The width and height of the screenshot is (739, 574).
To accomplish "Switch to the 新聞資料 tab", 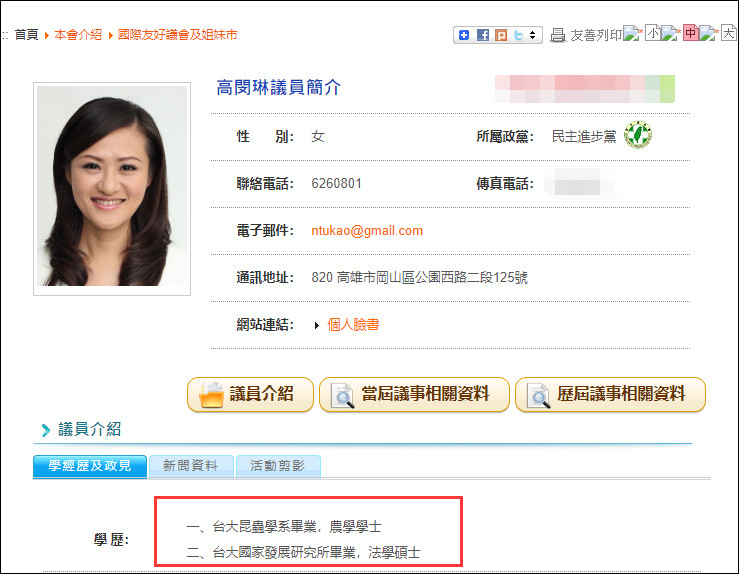I will (x=191, y=467).
